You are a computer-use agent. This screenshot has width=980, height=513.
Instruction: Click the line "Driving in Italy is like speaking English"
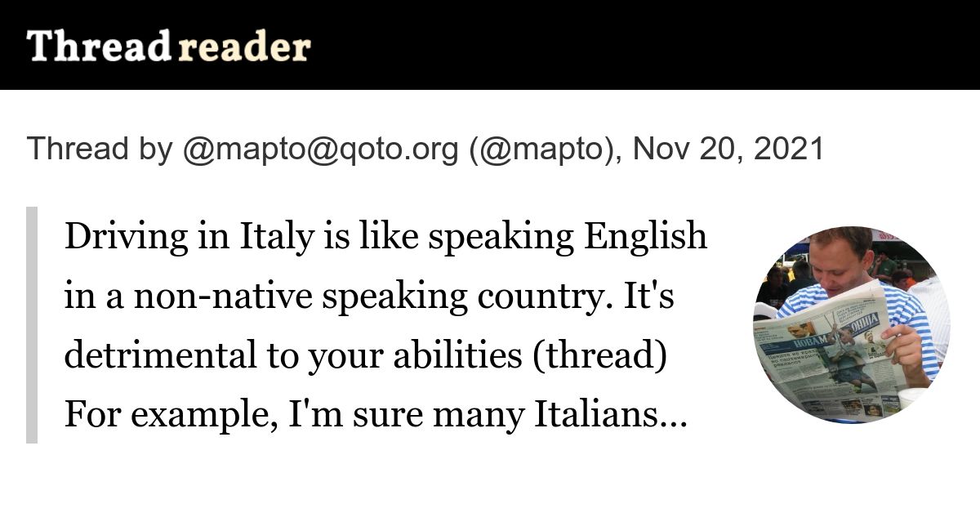tap(385, 238)
